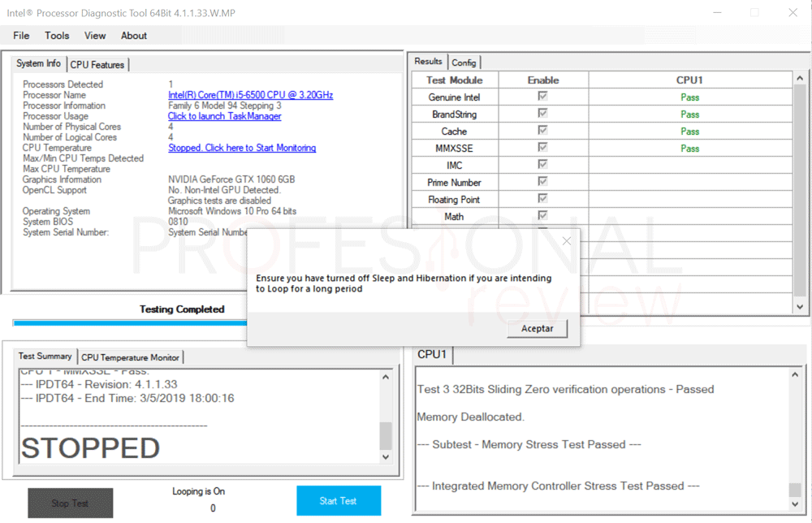This screenshot has height=523, width=812.
Task: Click the Microsoft Windows 10 Pro 64 bits value
Action: (x=232, y=211)
